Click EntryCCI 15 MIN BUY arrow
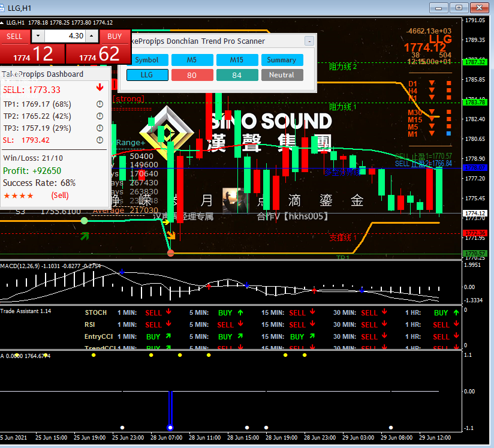The image size is (494, 448). 312,336
